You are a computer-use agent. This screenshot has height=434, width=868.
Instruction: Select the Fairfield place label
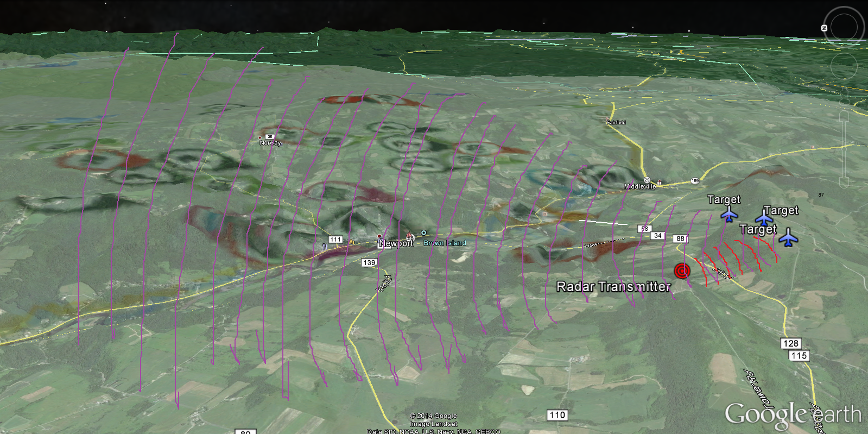coord(616,123)
